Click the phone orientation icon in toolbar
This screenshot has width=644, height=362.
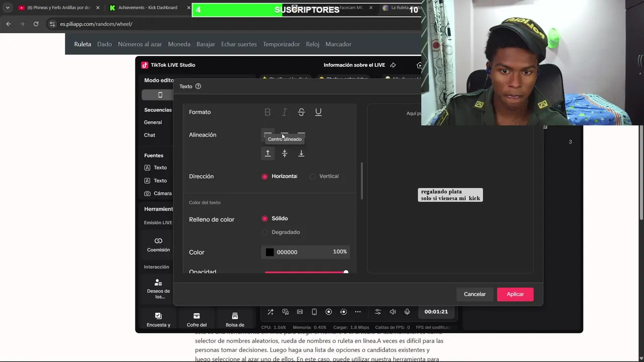point(314,312)
